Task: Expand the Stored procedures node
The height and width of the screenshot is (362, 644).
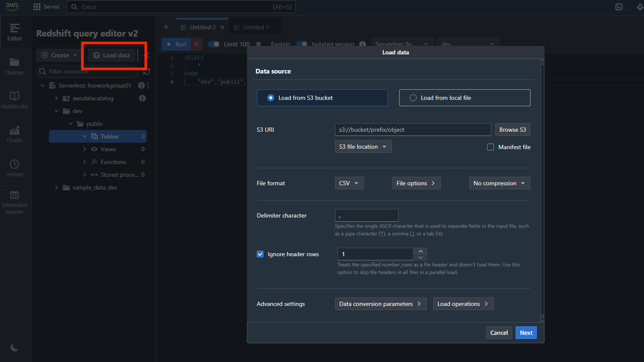Action: (85, 175)
